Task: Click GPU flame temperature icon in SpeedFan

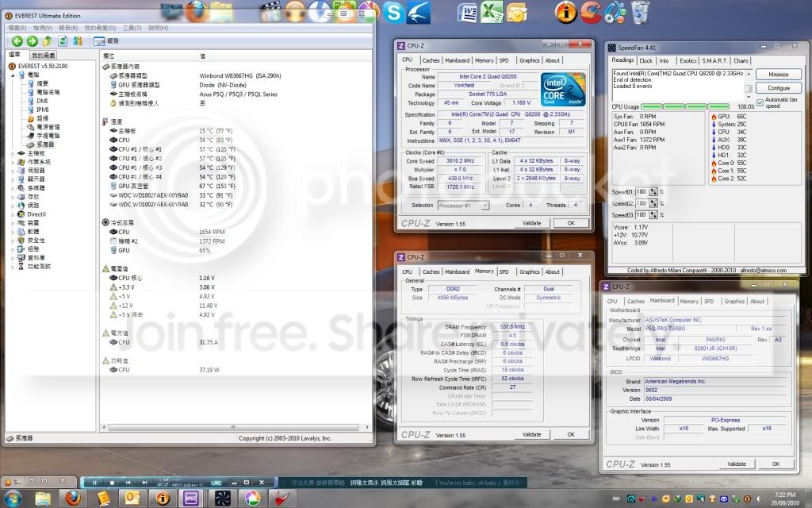Action: pos(714,117)
